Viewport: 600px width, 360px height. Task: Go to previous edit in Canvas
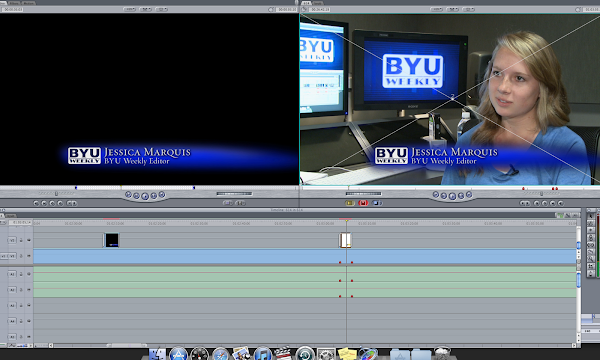pos(435,195)
